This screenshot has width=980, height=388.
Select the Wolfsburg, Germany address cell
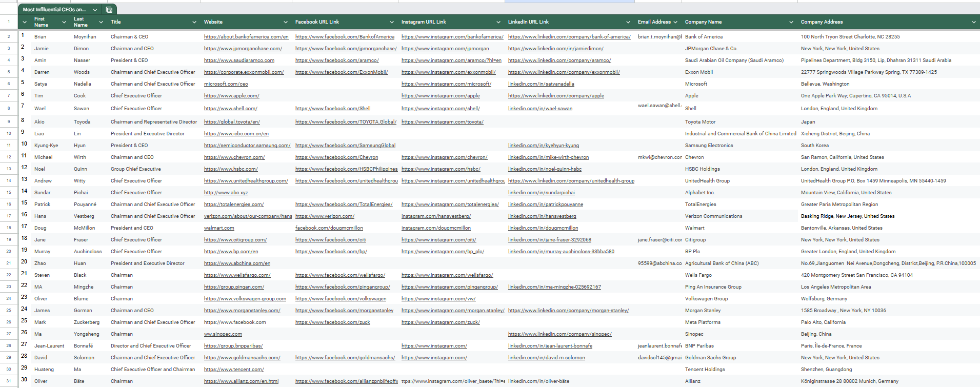point(889,299)
